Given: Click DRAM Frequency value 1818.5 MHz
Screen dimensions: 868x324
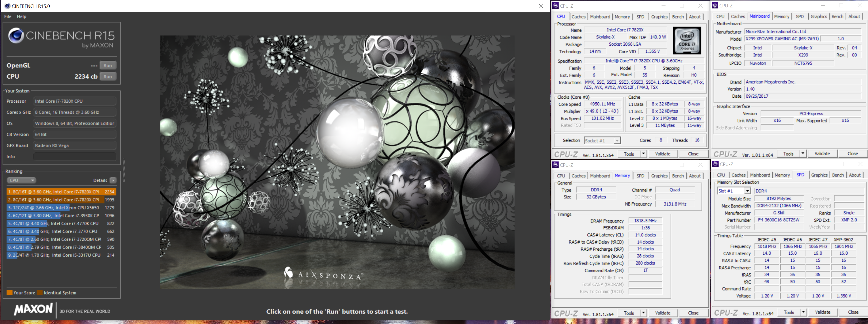Looking at the screenshot, I should [645, 221].
